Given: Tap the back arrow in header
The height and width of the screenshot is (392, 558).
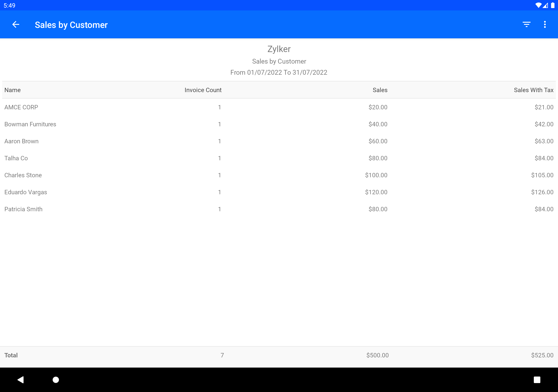Looking at the screenshot, I should pos(16,25).
